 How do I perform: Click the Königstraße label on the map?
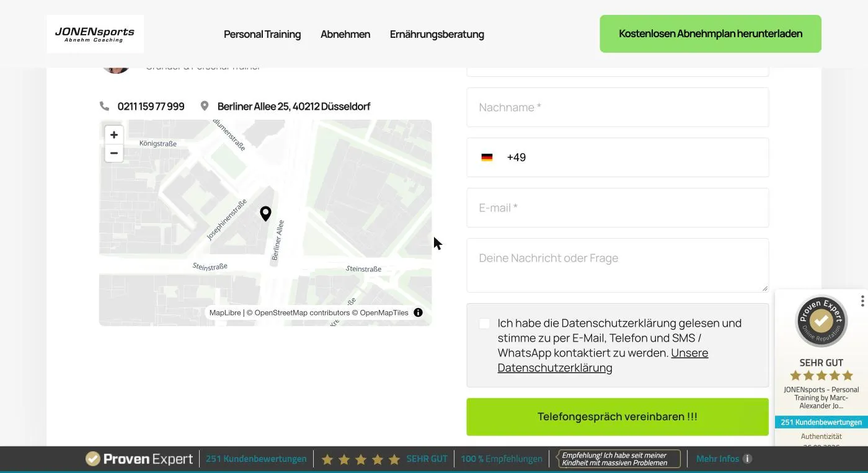pos(158,143)
